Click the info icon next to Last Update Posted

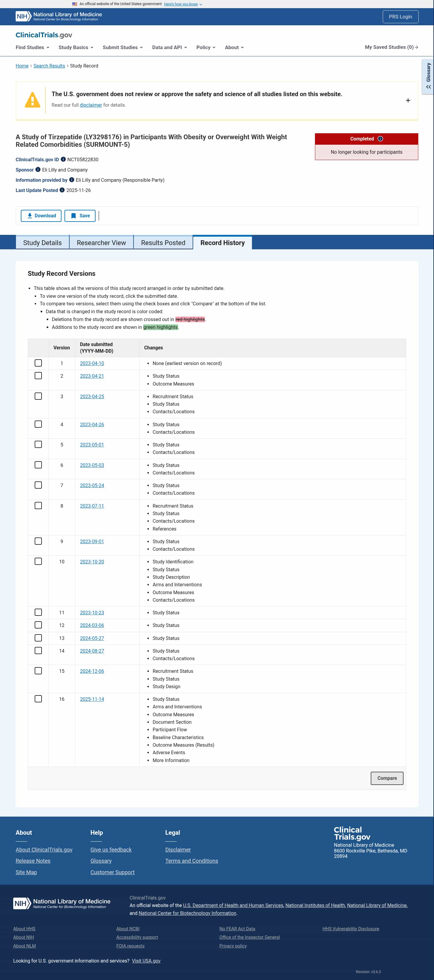tap(62, 190)
